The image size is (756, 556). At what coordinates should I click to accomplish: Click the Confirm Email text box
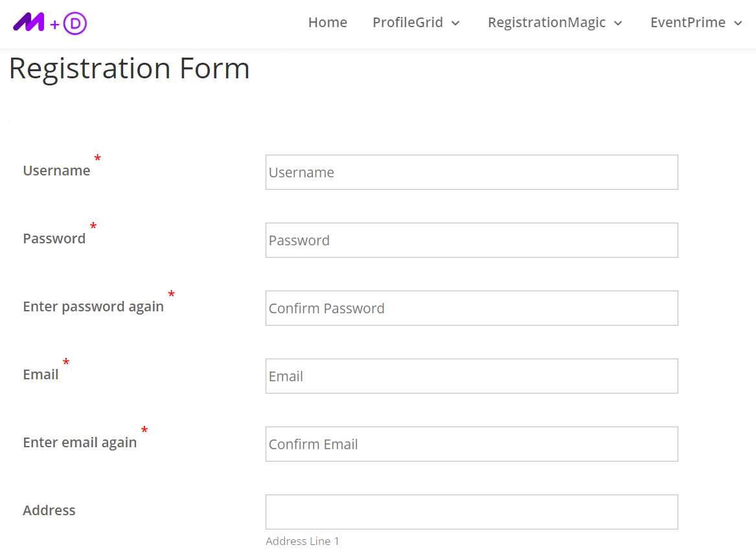[x=472, y=444]
